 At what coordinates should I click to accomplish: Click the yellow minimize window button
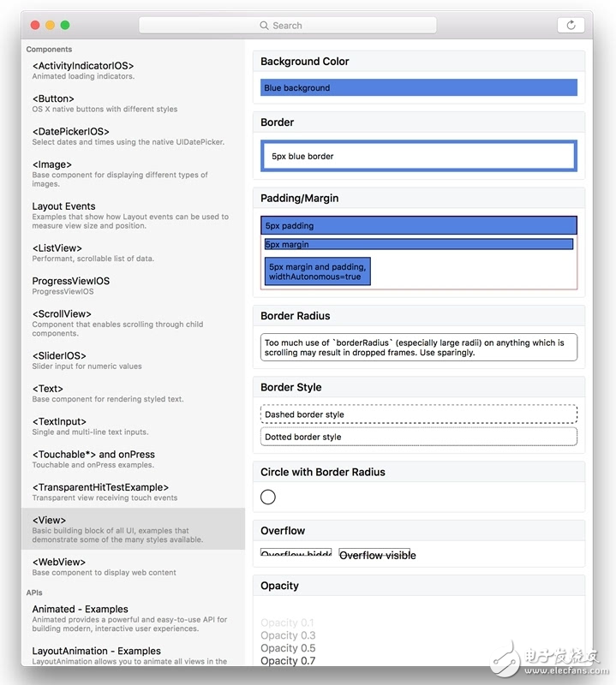[50, 26]
